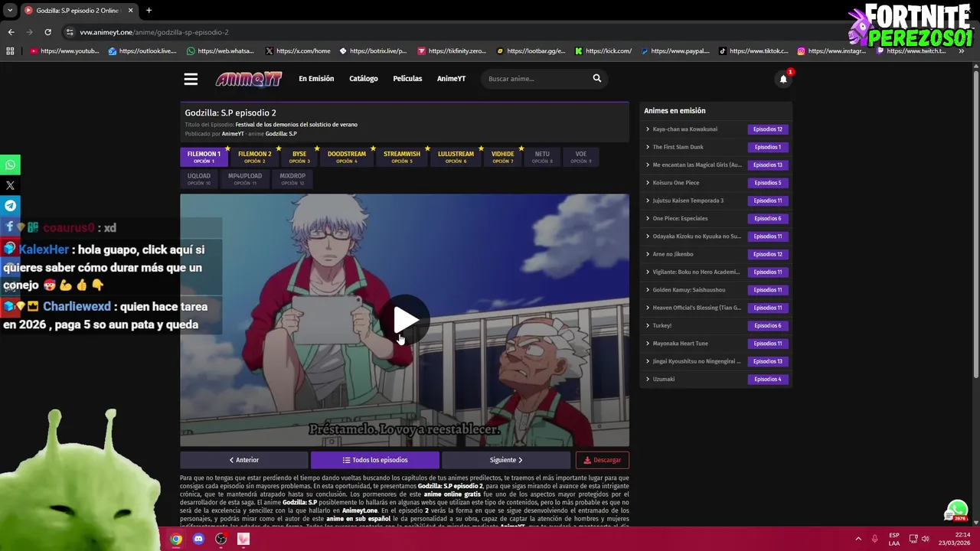This screenshot has height=551, width=980.
Task: Open the Chrome apps grid icon
Action: (10, 51)
